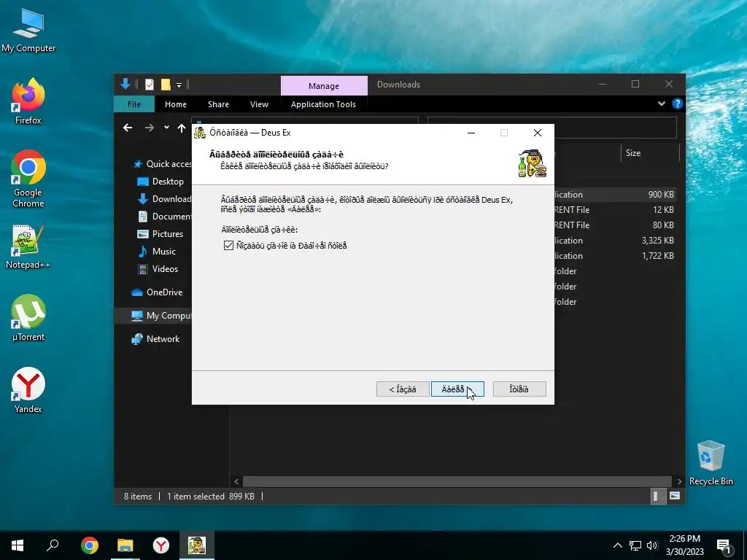Open the Recycle Bin

point(711,463)
